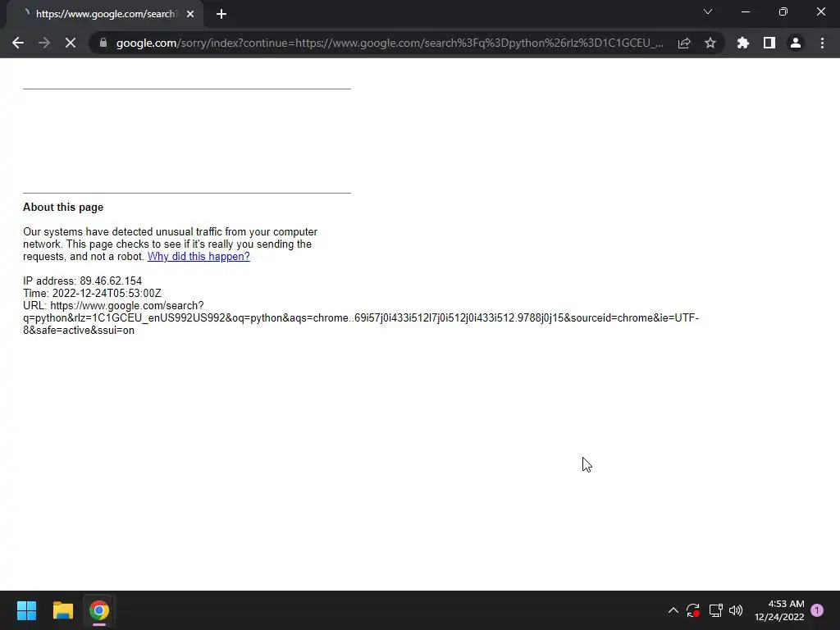The height and width of the screenshot is (630, 840).
Task: Click the Chrome taskbar icon
Action: [99, 610]
